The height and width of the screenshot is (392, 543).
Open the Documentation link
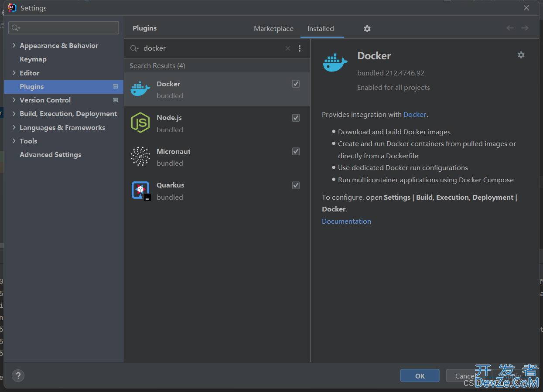click(346, 221)
